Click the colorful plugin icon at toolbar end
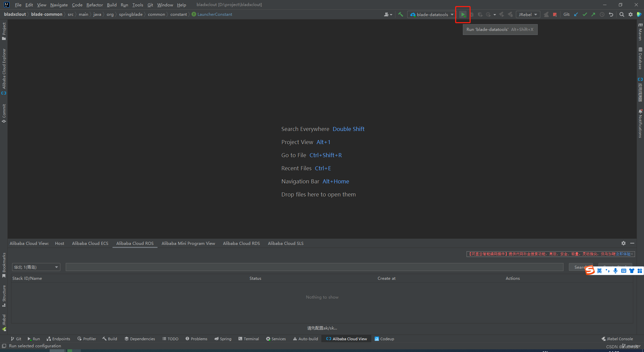The width and height of the screenshot is (644, 352). point(639,14)
